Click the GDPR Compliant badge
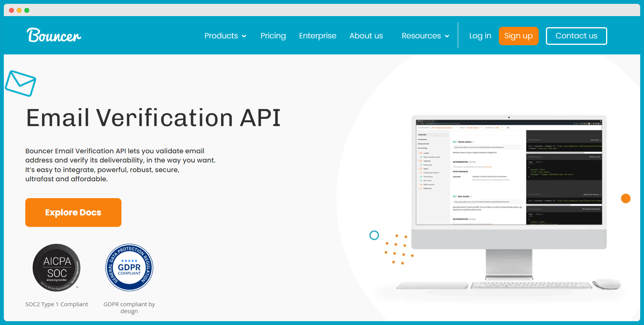Screen dimensions: 644x325 point(129,268)
